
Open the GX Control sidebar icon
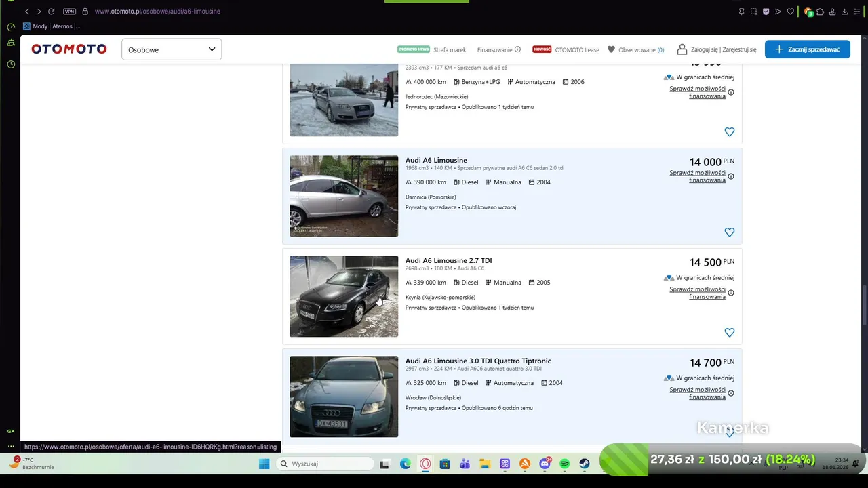[11, 431]
